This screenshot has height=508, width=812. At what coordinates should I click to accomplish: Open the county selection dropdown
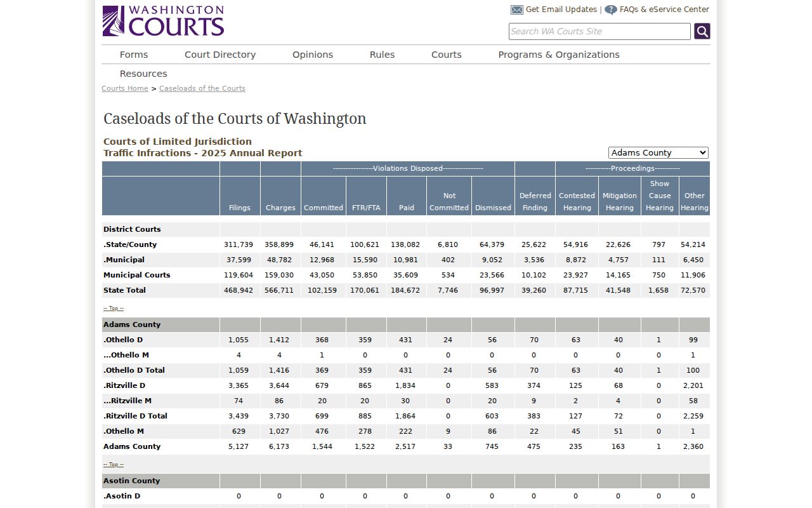coord(658,152)
